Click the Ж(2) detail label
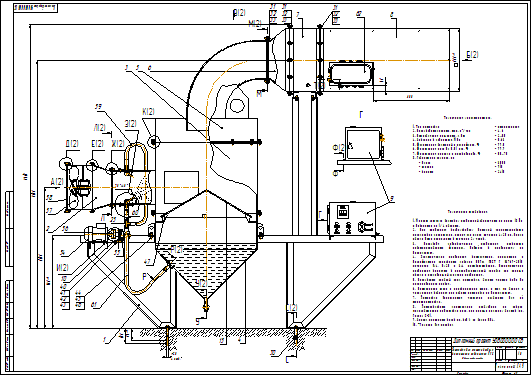The width and height of the screenshot is (531, 375). coord(118,144)
